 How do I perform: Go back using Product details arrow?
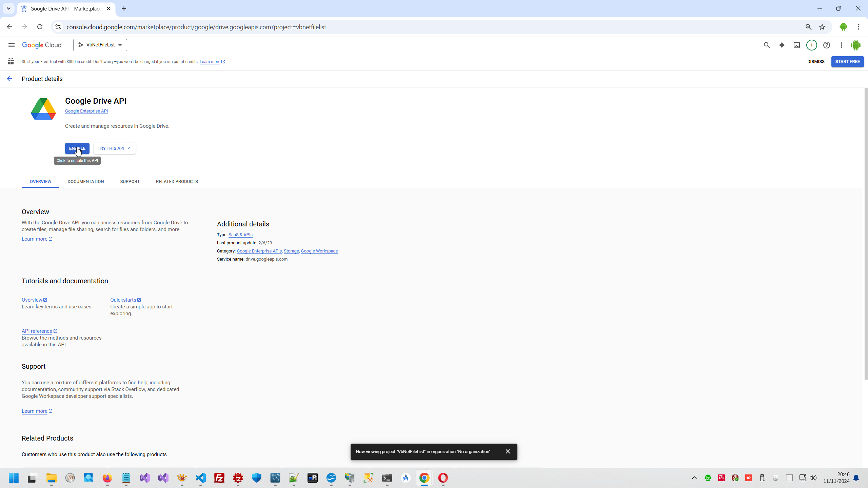click(x=9, y=79)
